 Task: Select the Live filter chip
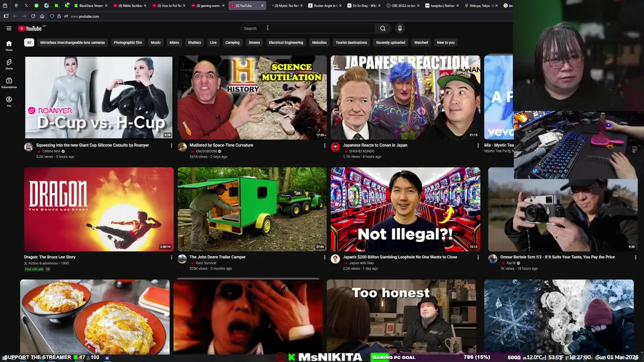213,42
